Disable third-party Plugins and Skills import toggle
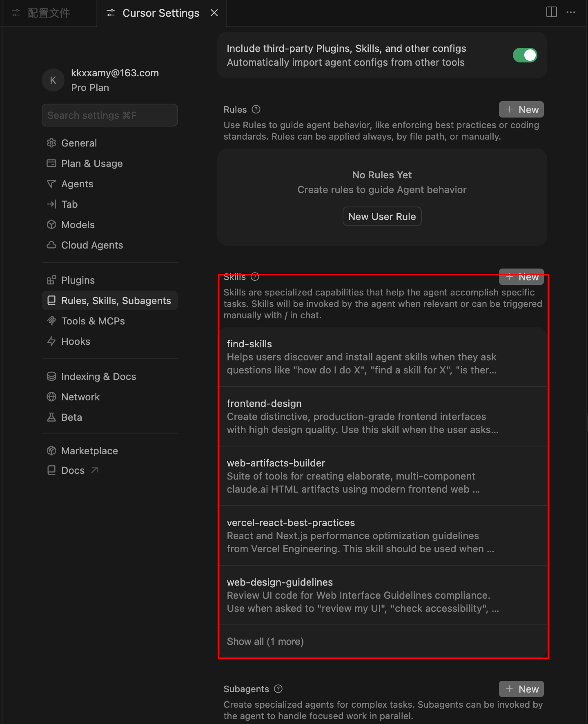Image resolution: width=588 pixels, height=724 pixels. point(525,55)
